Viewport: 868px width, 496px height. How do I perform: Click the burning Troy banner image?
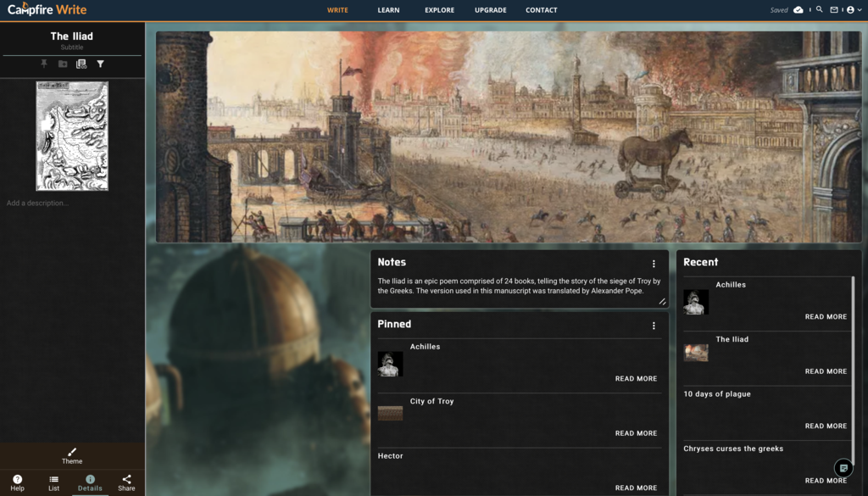click(x=509, y=137)
